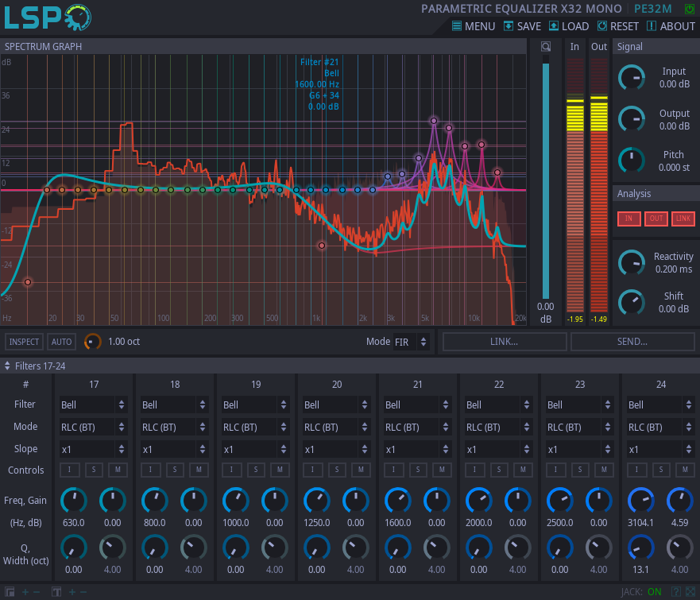Click the 2500.0 frequency value of filter 23

[x=560, y=523]
